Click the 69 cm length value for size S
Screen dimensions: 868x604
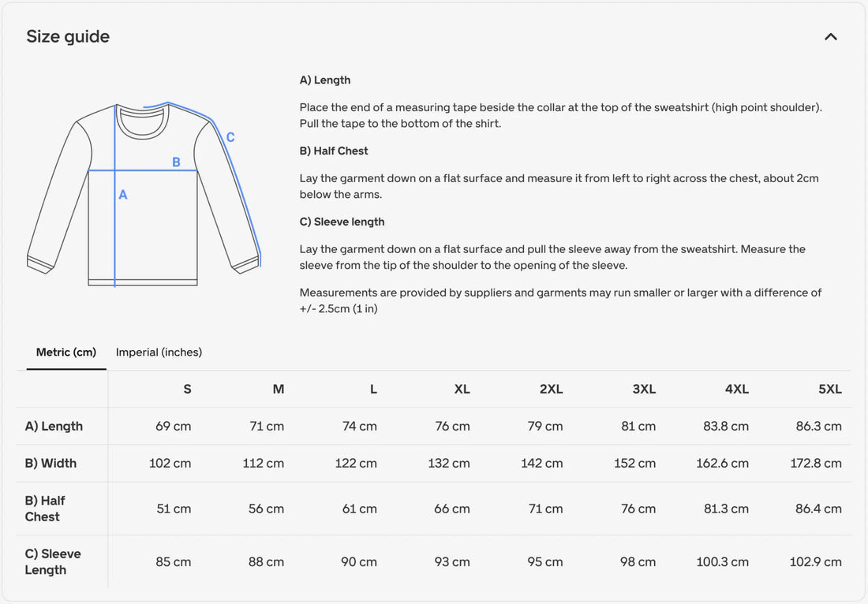(x=172, y=426)
